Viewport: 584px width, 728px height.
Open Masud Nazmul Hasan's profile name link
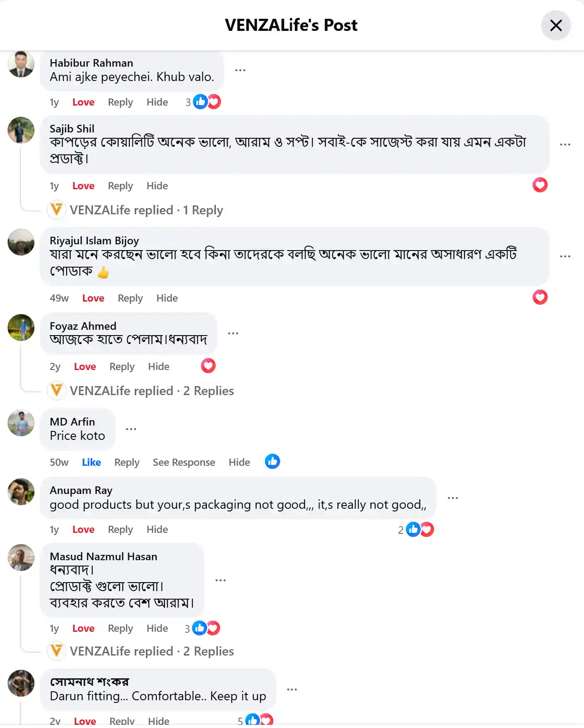tap(103, 557)
